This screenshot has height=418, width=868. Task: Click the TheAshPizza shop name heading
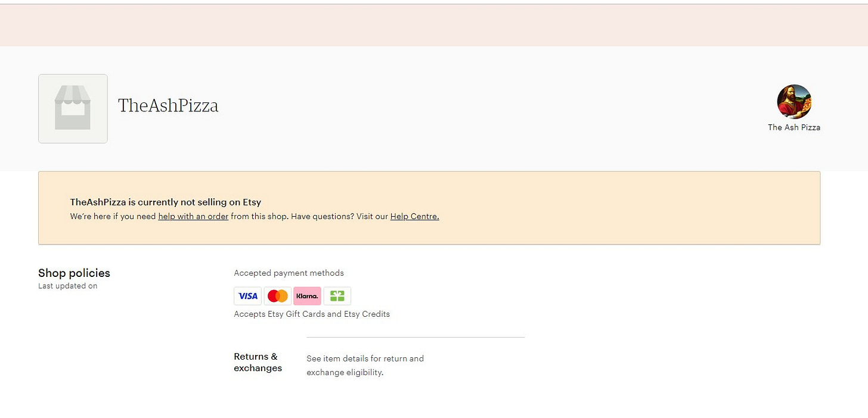click(x=168, y=106)
